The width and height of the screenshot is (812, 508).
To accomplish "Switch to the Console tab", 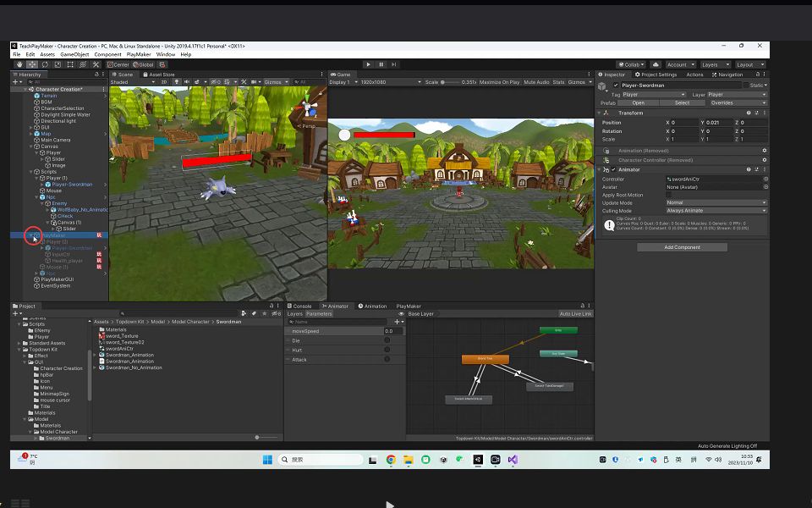I will point(299,306).
